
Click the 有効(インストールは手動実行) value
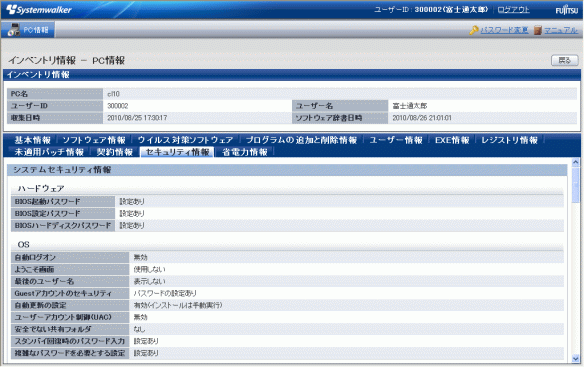coord(178,305)
